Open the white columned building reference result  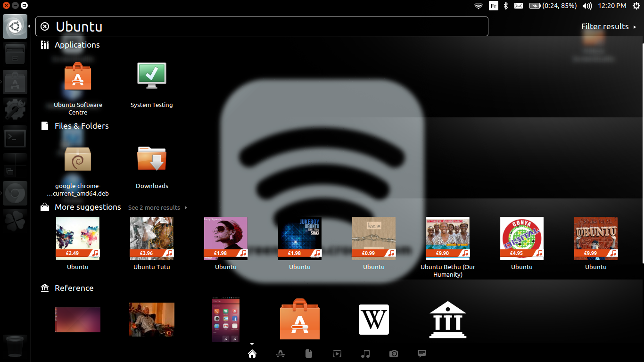[x=448, y=320]
